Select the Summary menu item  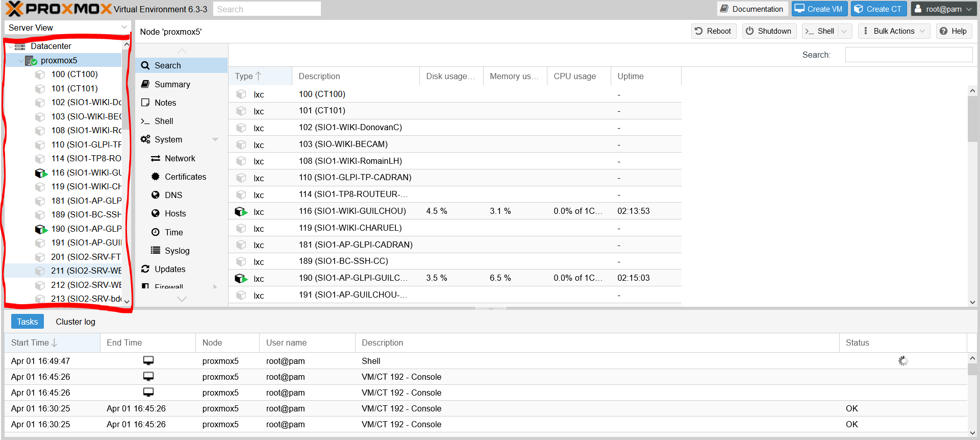(172, 84)
